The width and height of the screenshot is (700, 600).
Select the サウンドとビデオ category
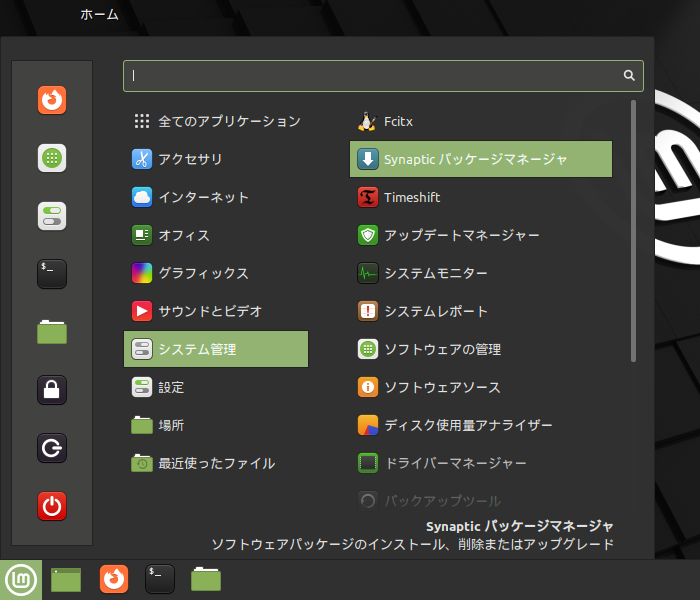216,311
